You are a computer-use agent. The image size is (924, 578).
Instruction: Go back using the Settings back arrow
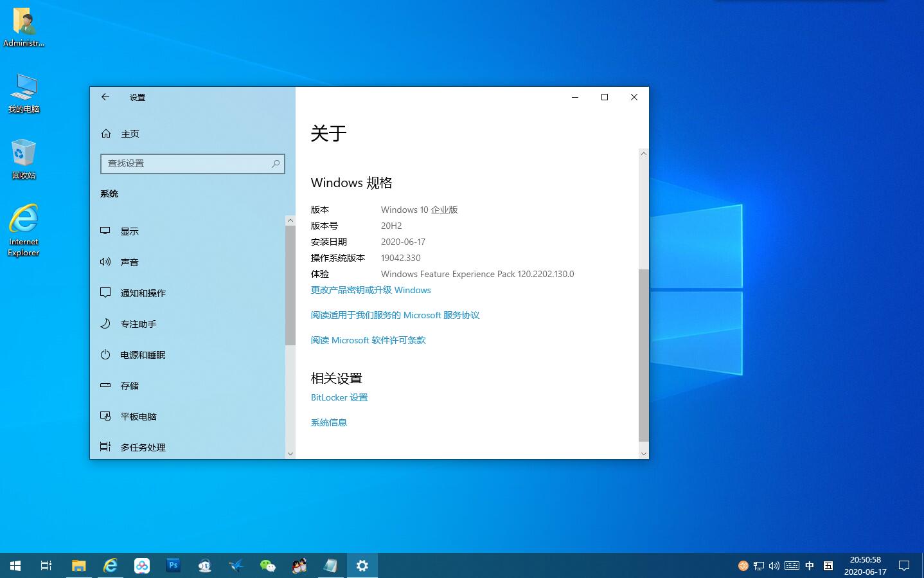pos(105,97)
